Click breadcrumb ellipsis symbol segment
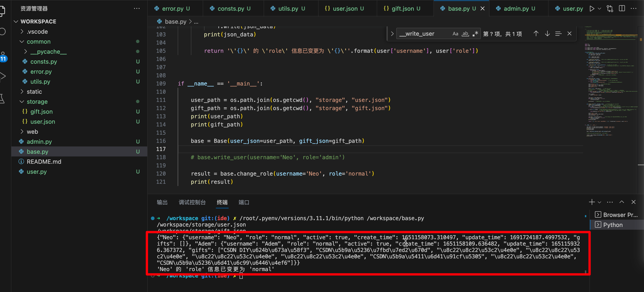This screenshot has width=644, height=292. pyautogui.click(x=196, y=22)
